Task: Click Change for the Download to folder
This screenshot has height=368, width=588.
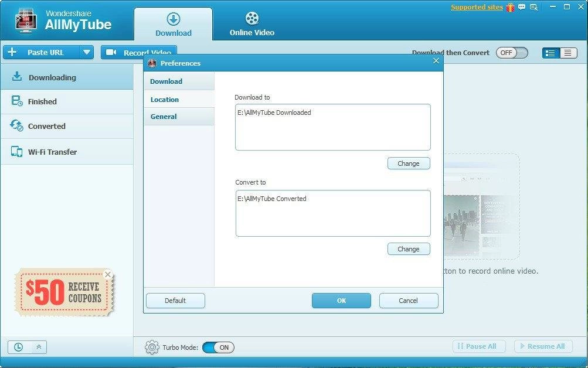Action: [x=409, y=163]
